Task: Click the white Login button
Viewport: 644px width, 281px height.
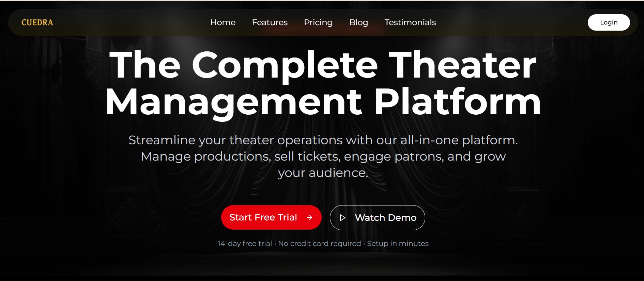Action: (x=609, y=22)
